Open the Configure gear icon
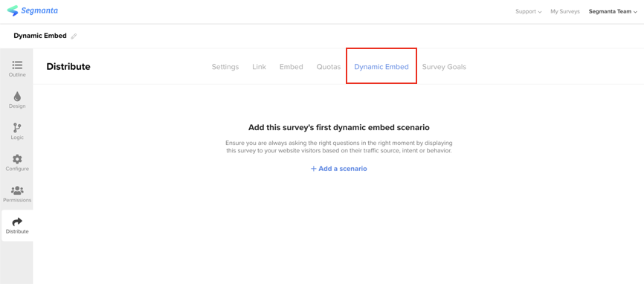644x284 pixels. point(17,159)
